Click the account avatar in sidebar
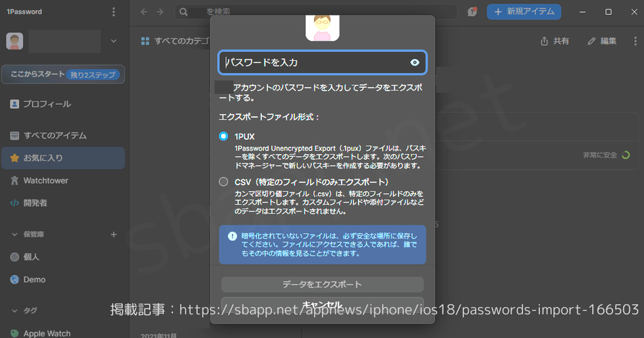Image resolution: width=644 pixels, height=338 pixels. [x=15, y=41]
